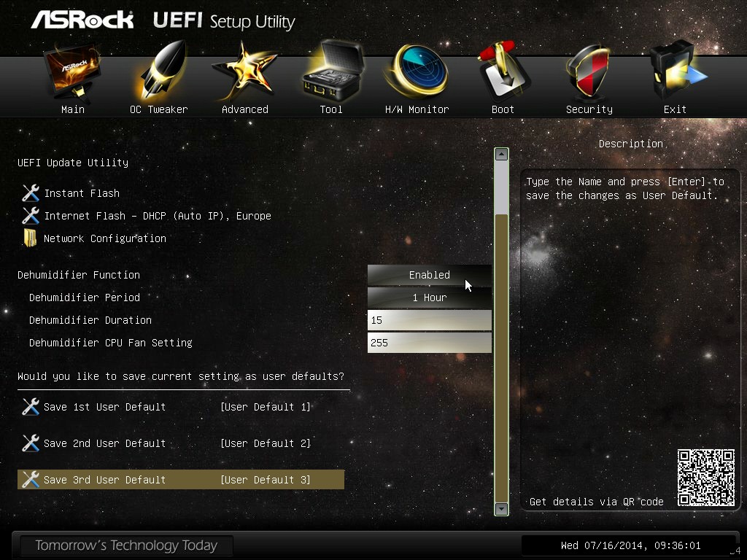
Task: Select Save 1st User Default
Action: pyautogui.click(x=104, y=407)
